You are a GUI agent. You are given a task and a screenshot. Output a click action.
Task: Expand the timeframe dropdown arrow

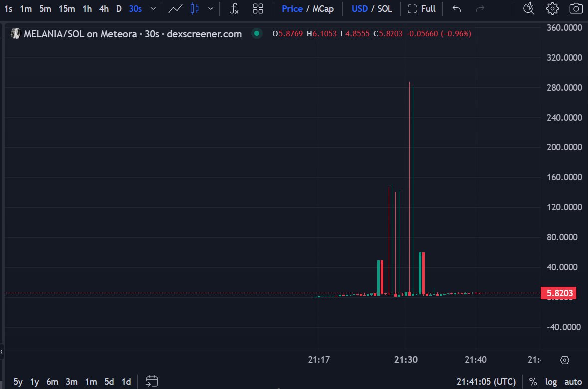[x=153, y=9]
